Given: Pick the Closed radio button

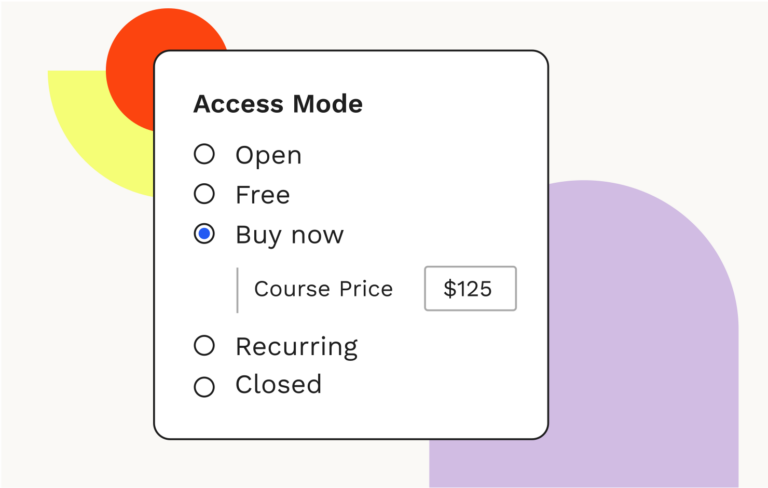Looking at the screenshot, I should pos(204,386).
